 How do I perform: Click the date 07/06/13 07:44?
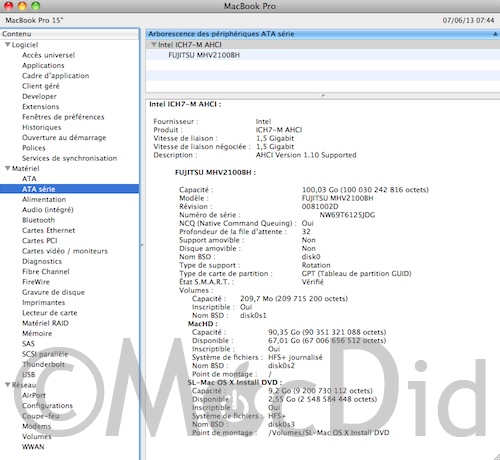468,20
